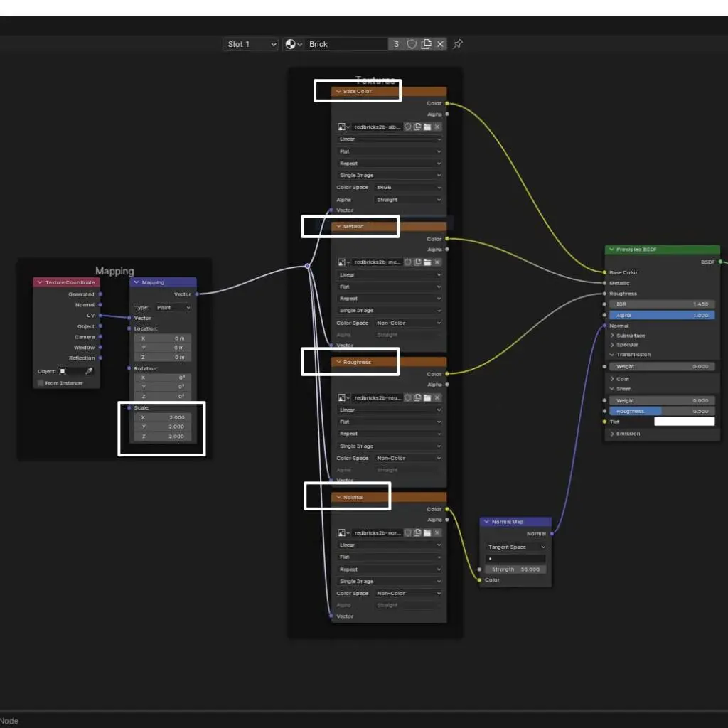Click the Alpha 1.000 slider
This screenshot has width=728, height=728.
(x=662, y=315)
